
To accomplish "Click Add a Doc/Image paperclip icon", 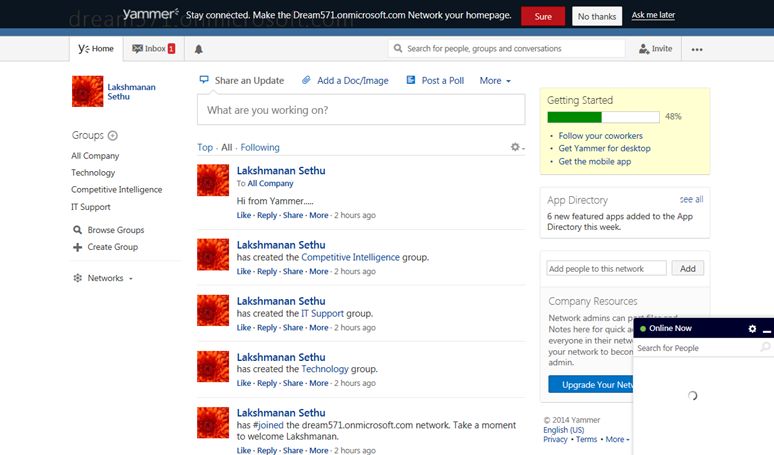I will (306, 80).
